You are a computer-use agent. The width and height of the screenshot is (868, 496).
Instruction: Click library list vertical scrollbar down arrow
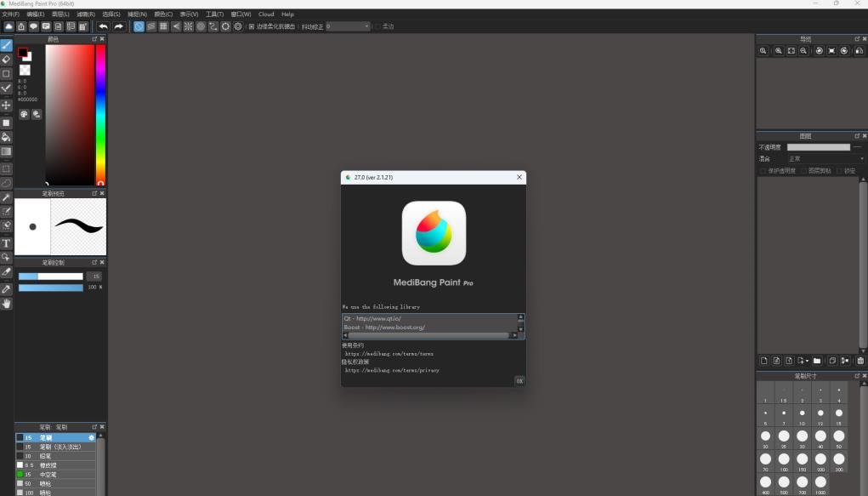coord(520,328)
